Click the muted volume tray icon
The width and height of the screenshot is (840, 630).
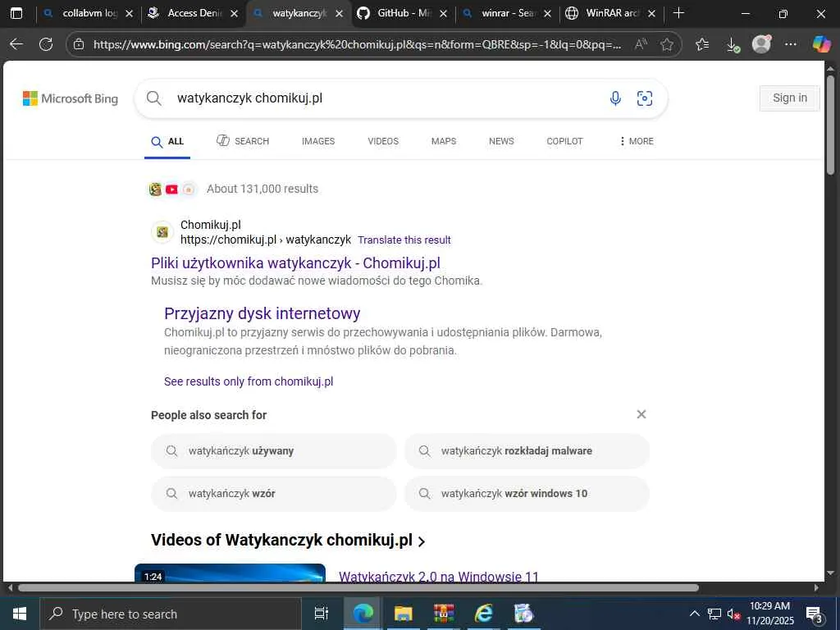click(x=733, y=614)
